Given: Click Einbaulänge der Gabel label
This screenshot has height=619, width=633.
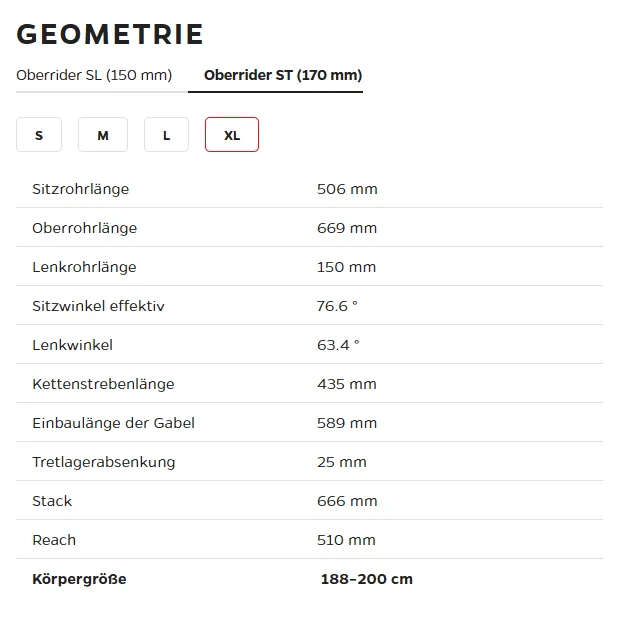Looking at the screenshot, I should (x=113, y=423).
